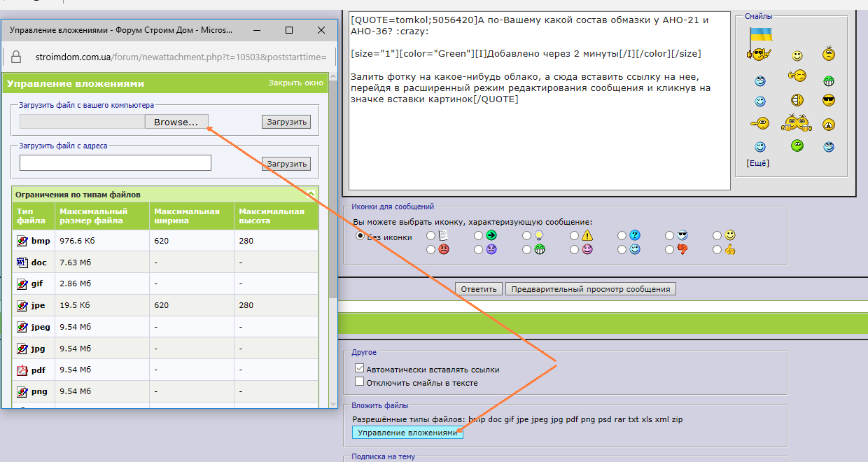Click the pdf file type icon
Viewport: 868px width, 462px height.
pos(22,370)
